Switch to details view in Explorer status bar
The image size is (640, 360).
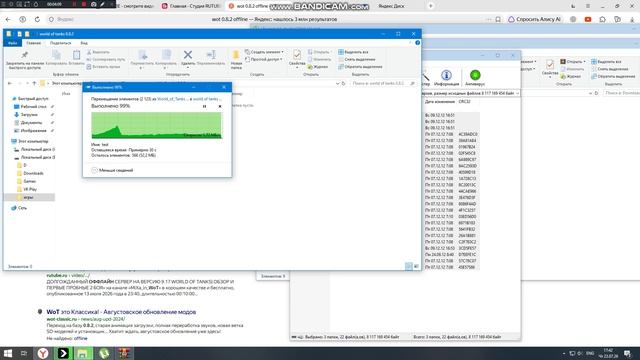409,267
